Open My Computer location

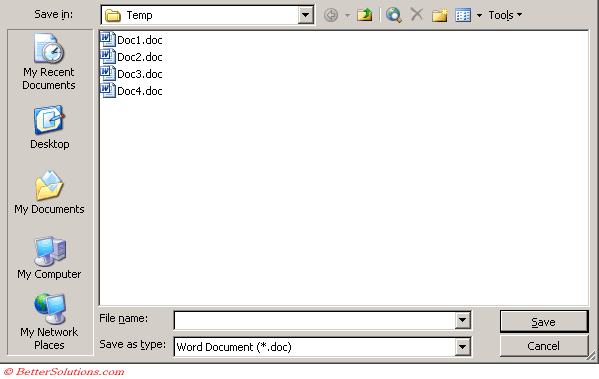(x=49, y=258)
